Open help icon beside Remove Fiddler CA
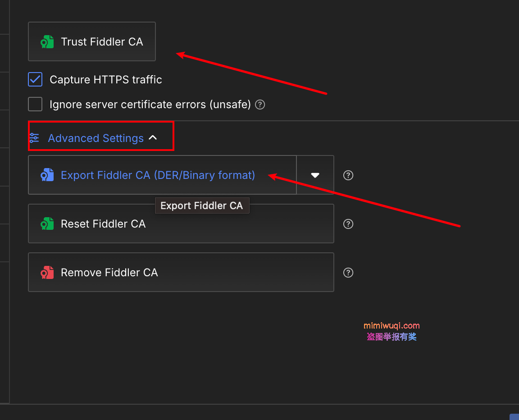 (348, 272)
